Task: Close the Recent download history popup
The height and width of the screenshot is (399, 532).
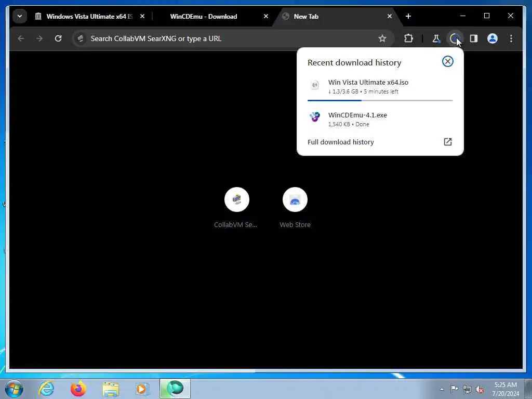Action: pos(447,61)
